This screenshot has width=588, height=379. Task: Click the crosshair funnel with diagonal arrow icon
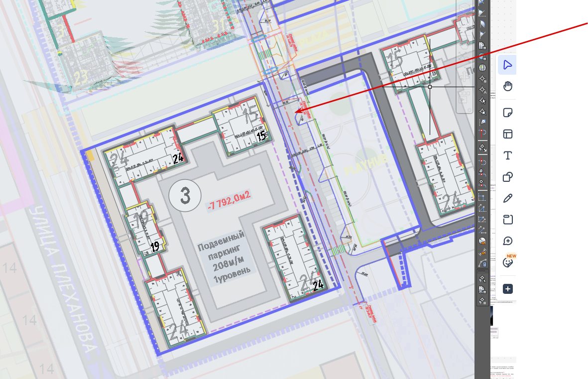pos(482,148)
